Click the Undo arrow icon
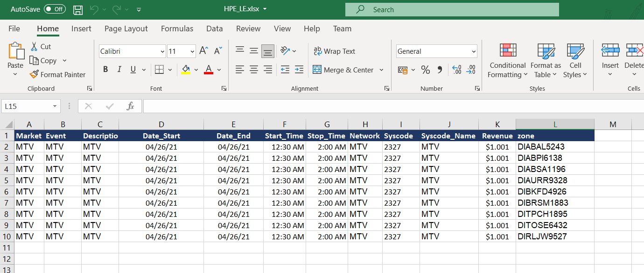Screen dimensions: 644x273 click(94, 9)
